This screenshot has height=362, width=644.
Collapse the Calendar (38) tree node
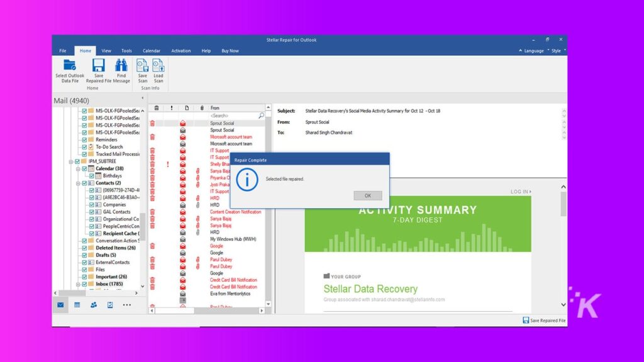coord(78,168)
